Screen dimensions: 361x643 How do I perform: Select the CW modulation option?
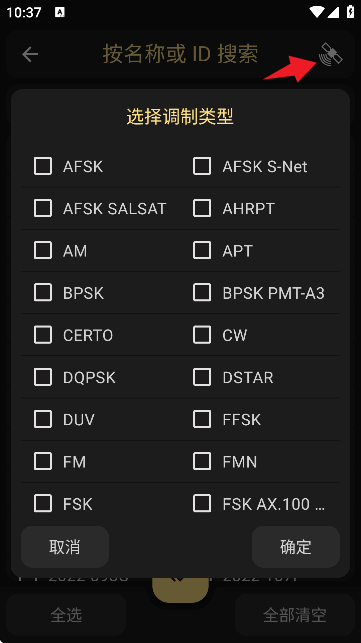pos(202,335)
